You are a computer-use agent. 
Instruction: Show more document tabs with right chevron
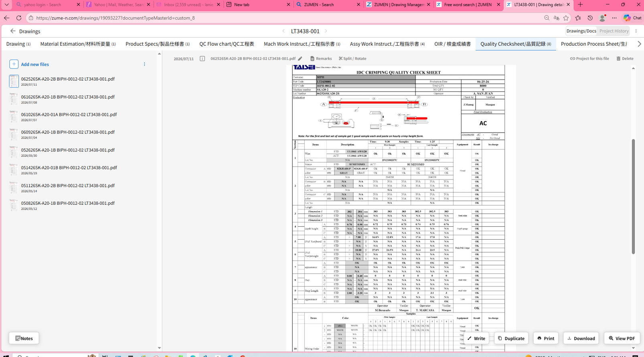coord(639,44)
